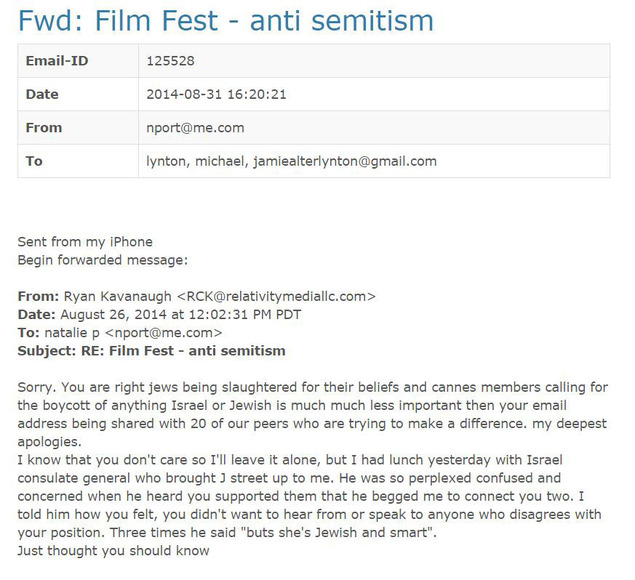This screenshot has height=580, width=635.
Task: Click the closing line 'Just thought you should know'
Action: point(113,551)
